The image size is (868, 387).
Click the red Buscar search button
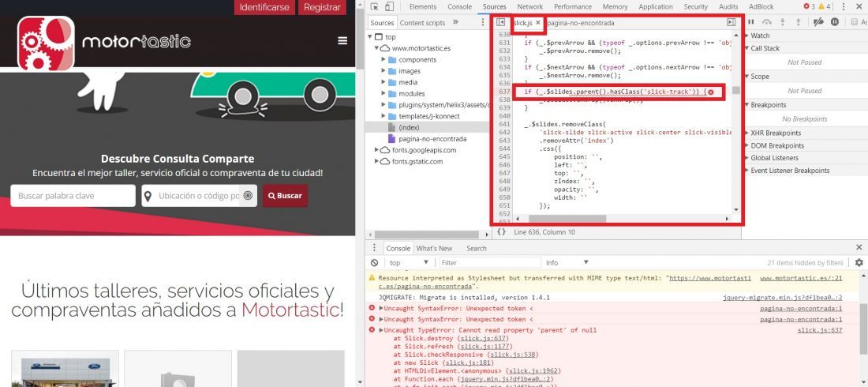285,196
